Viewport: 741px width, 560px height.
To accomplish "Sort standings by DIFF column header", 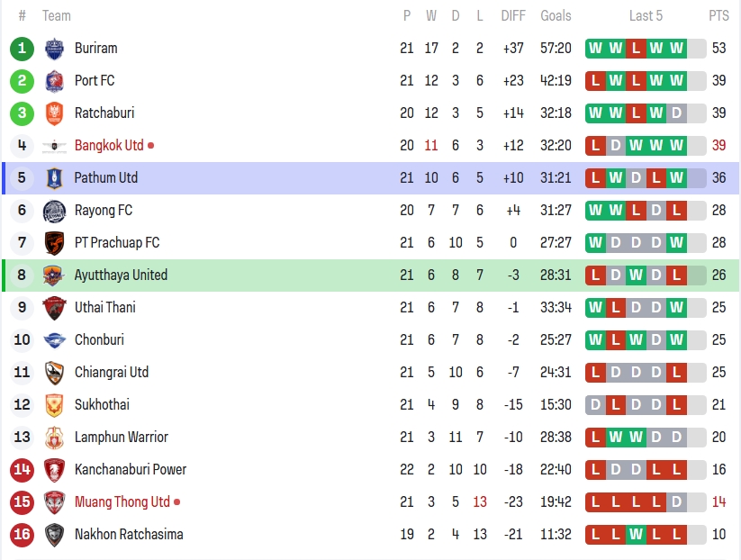I will click(513, 15).
